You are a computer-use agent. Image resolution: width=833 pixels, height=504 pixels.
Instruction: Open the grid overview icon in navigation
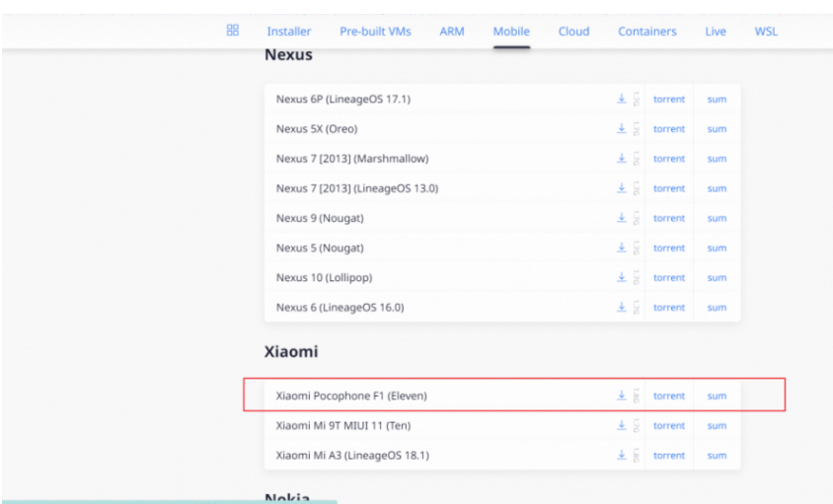233,31
